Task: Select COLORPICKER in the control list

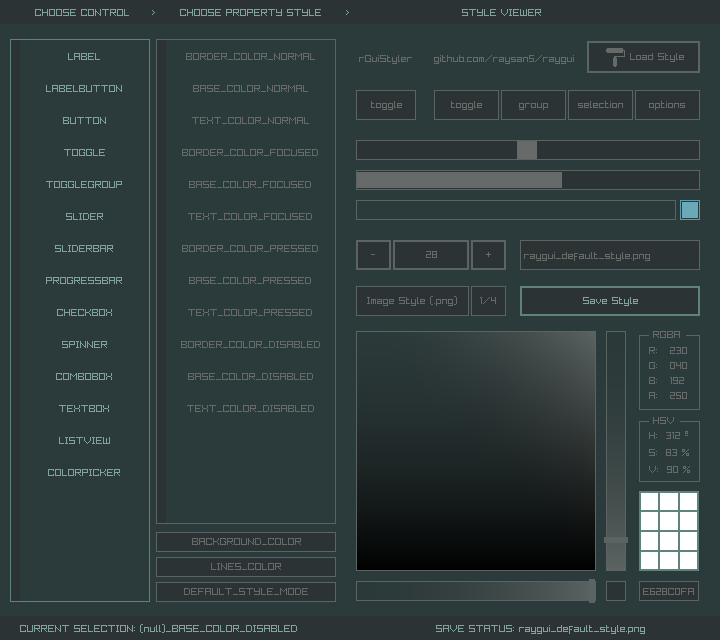Action: point(84,473)
